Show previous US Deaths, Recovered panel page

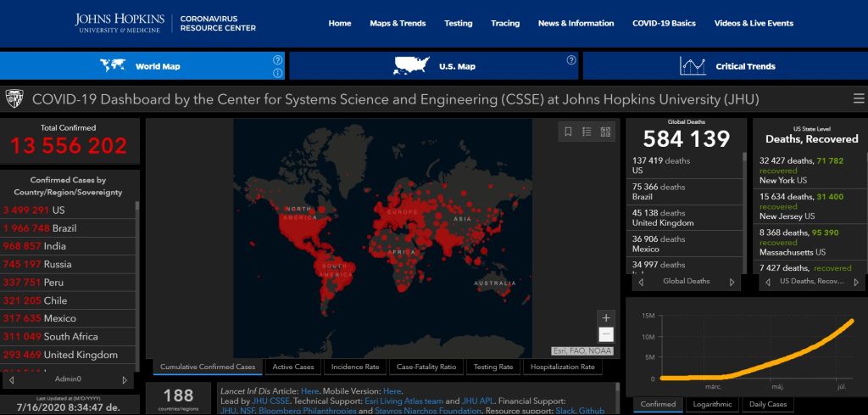coord(768,282)
